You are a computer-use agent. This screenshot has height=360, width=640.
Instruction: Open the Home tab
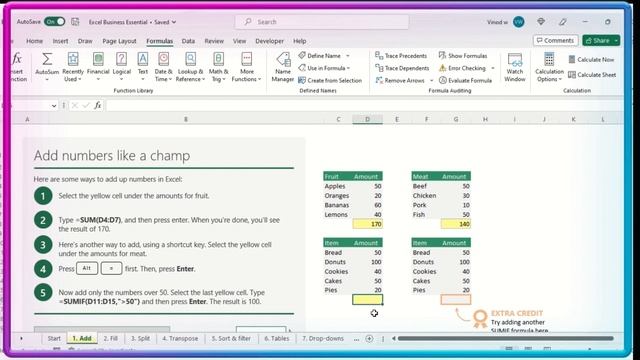point(34,41)
